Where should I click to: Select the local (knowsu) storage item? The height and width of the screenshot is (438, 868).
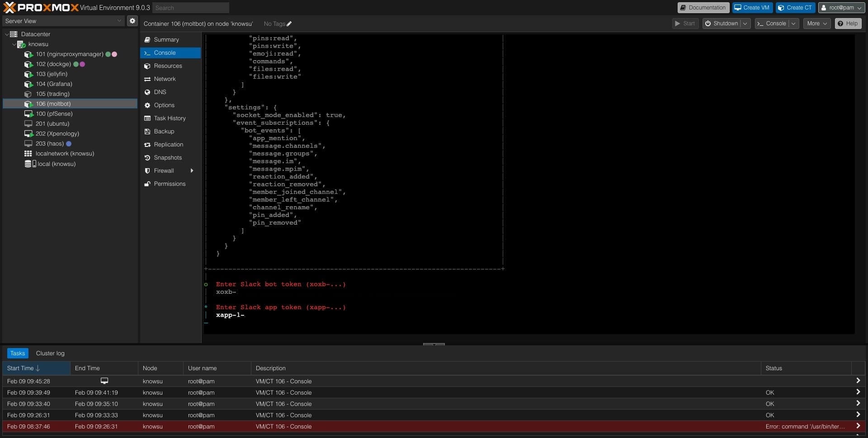click(x=56, y=164)
